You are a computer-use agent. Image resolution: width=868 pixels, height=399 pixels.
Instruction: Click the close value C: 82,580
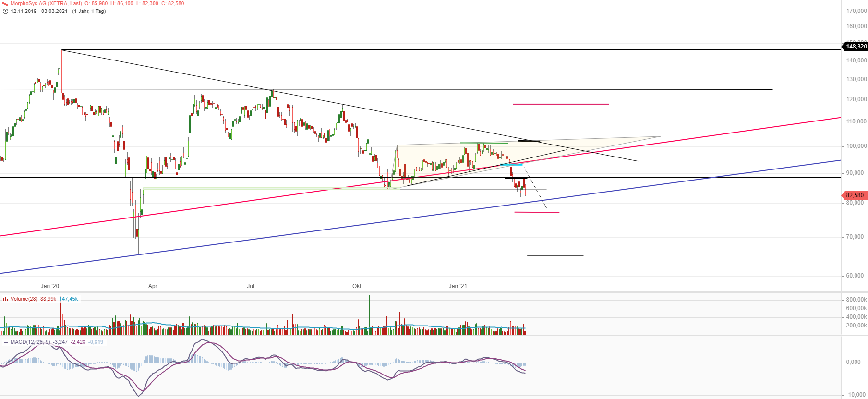pos(173,3)
